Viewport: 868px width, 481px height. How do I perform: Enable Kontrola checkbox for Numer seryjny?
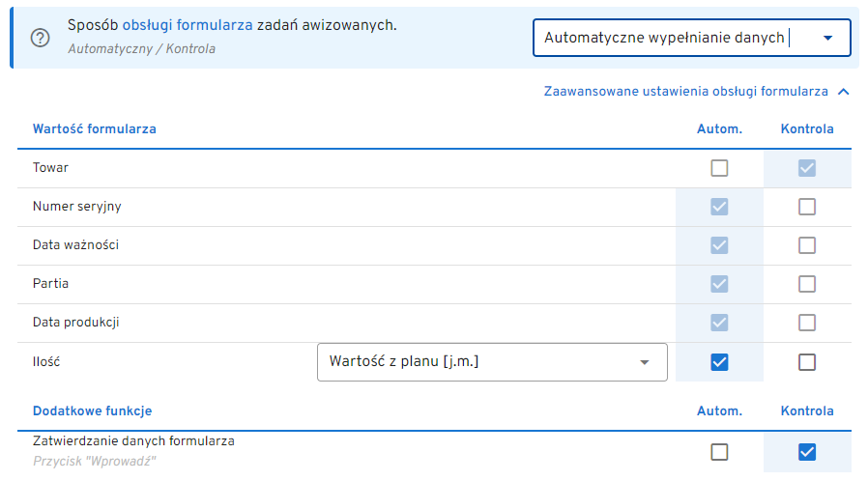point(807,207)
